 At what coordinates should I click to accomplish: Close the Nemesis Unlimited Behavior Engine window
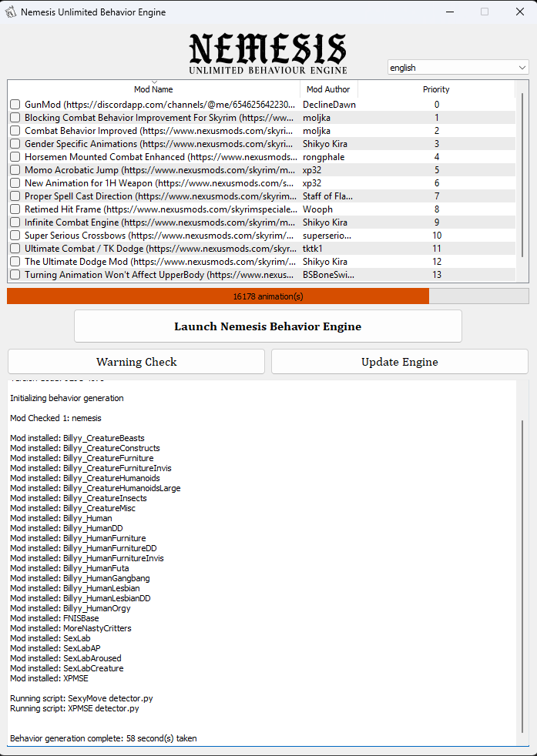pyautogui.click(x=519, y=12)
